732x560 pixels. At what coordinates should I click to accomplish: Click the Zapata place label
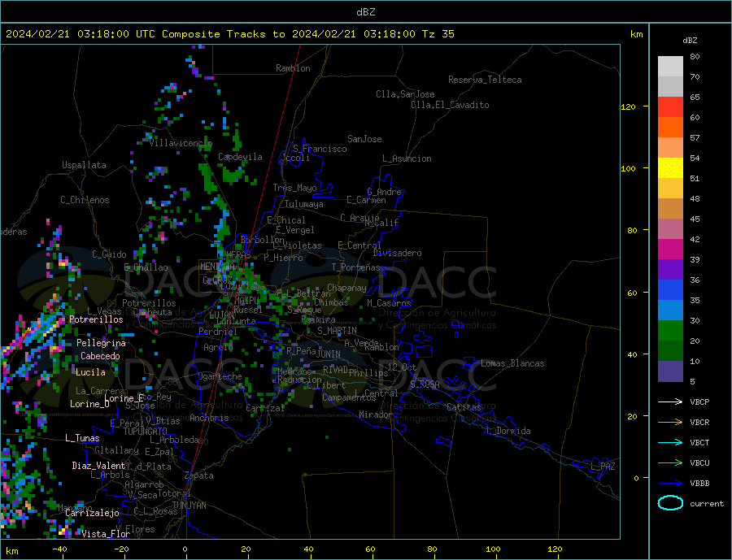tap(199, 475)
